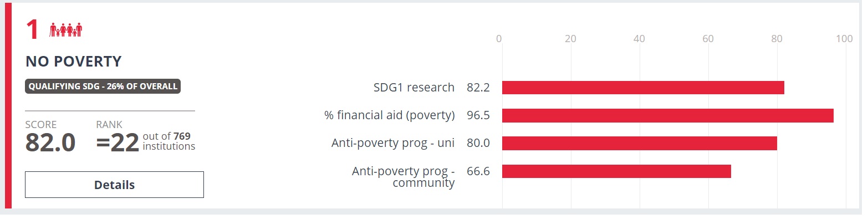This screenshot has height=224, width=868.
Task: Click the 96.5 value next to financial aid
Action: [478, 115]
